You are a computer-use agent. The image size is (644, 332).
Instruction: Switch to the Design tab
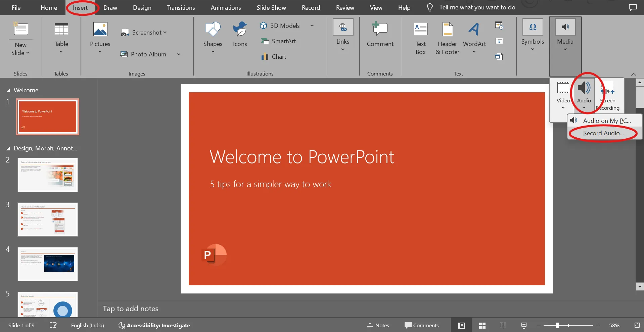click(x=142, y=7)
